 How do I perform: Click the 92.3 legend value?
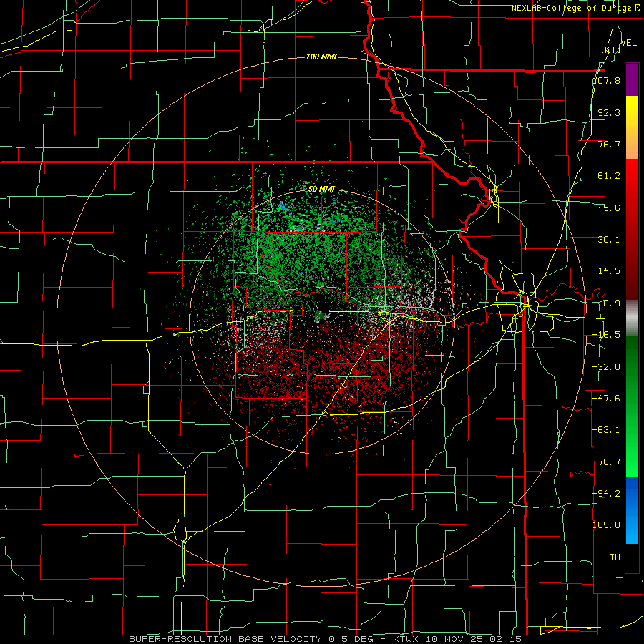[x=609, y=112]
